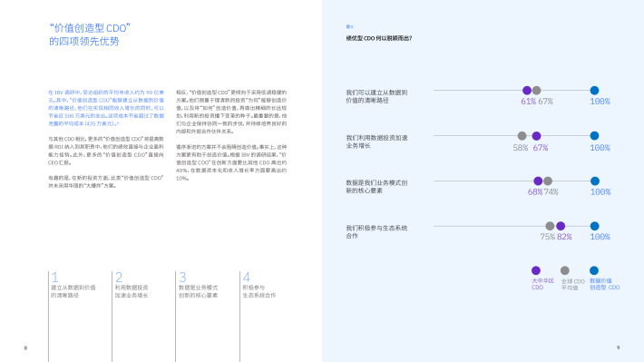Click the gray 58% dot in second row

click(x=522, y=135)
